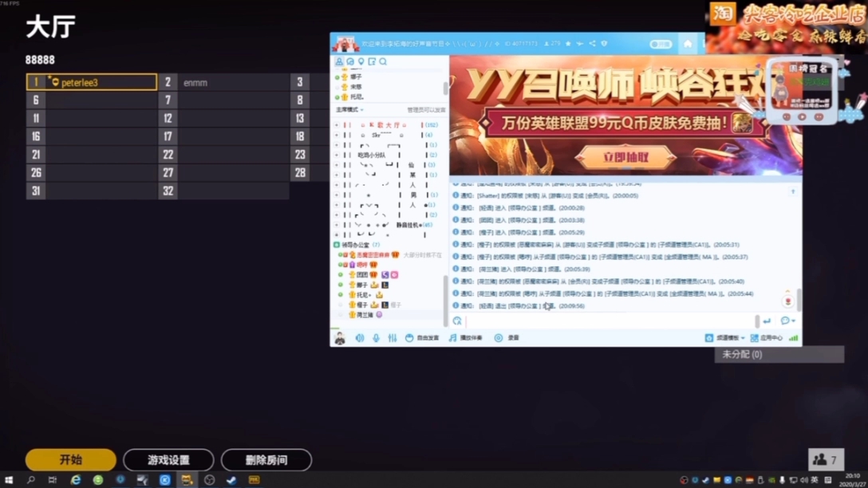Screen dimensions: 868x488
Task: Click the play icon on 周榜冠名 widget
Action: [802, 117]
